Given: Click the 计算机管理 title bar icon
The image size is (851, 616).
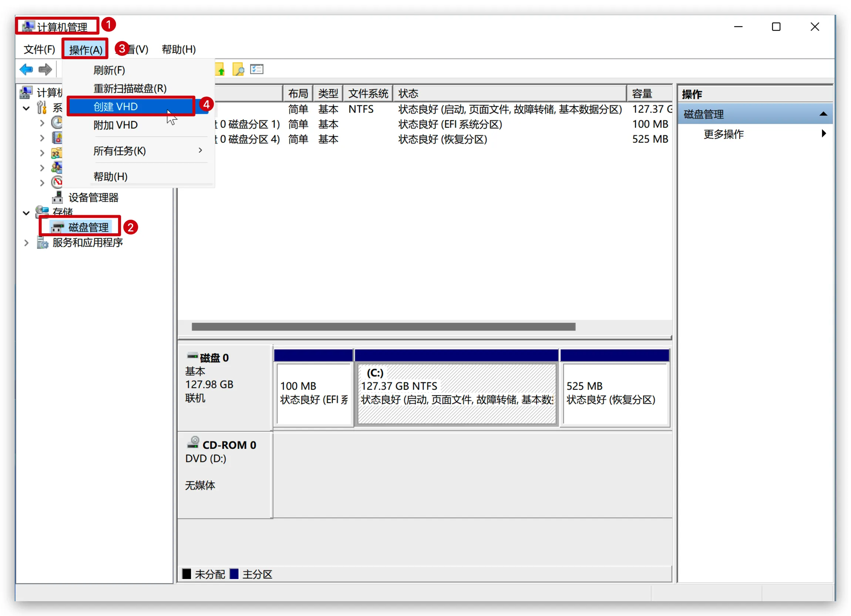Looking at the screenshot, I should 28,26.
